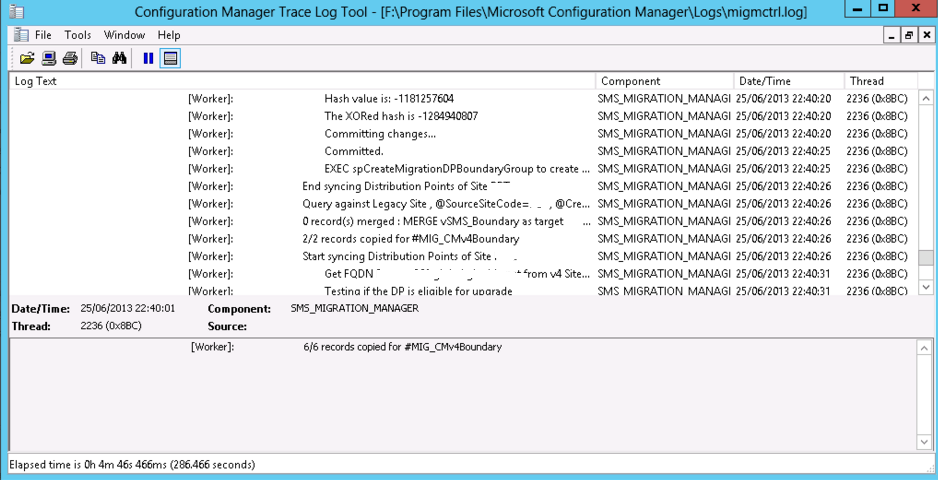The height and width of the screenshot is (480, 938).
Task: Select the 'End syncing Distribution Points' row
Action: 464,186
